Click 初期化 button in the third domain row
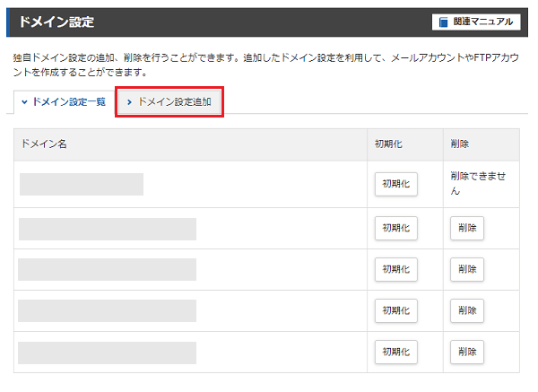This screenshot has width=538, height=392. tap(396, 269)
